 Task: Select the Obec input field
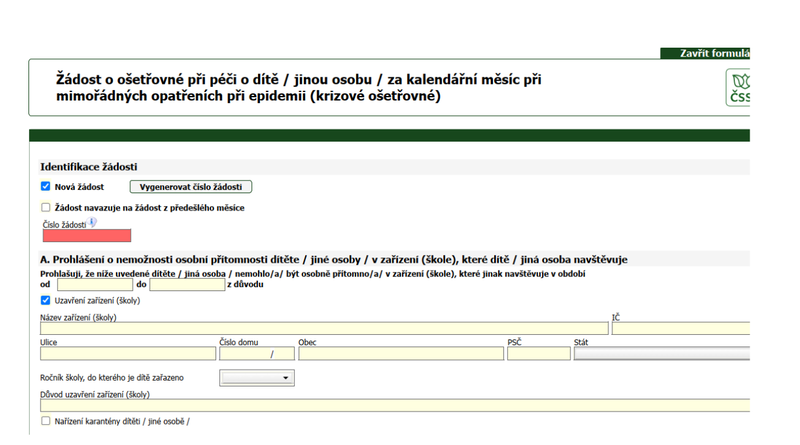tap(400, 354)
